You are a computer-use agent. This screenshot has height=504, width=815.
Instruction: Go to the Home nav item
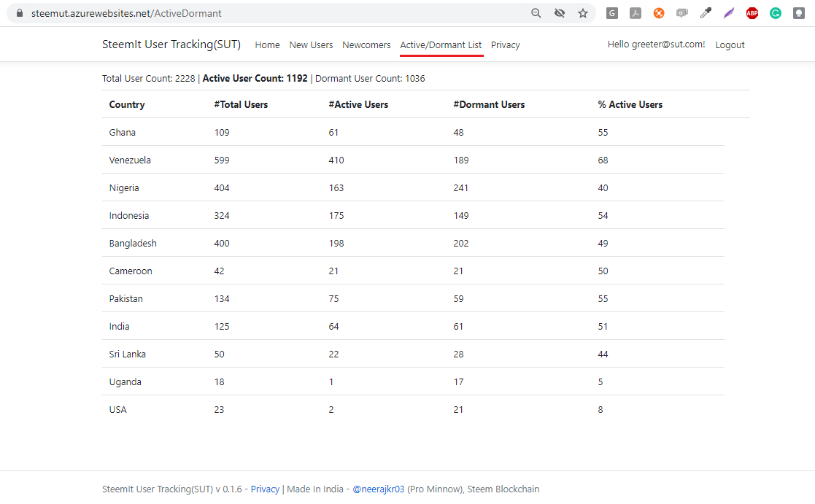(x=267, y=45)
